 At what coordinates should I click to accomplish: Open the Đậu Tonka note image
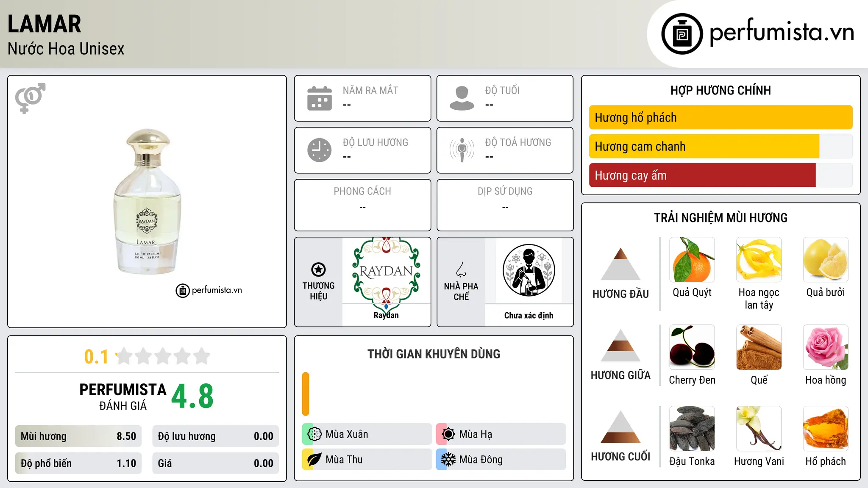[692, 429]
